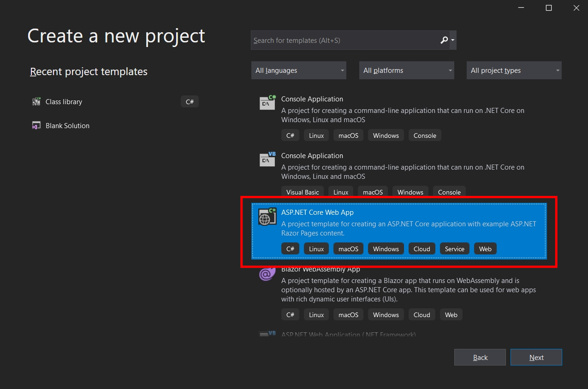
Task: Click the C# tag beside Class library
Action: coord(190,101)
